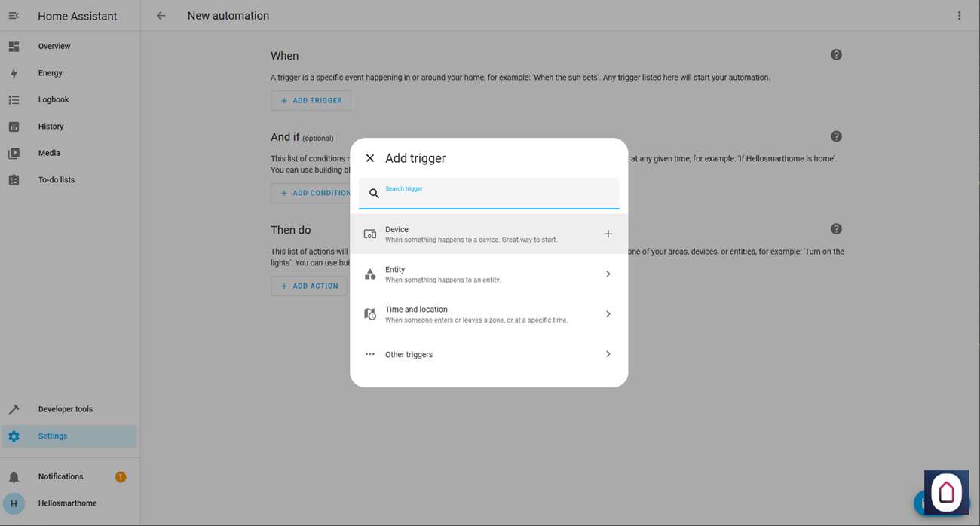Add a Device trigger with plus icon
The height and width of the screenshot is (526, 980).
pos(608,234)
